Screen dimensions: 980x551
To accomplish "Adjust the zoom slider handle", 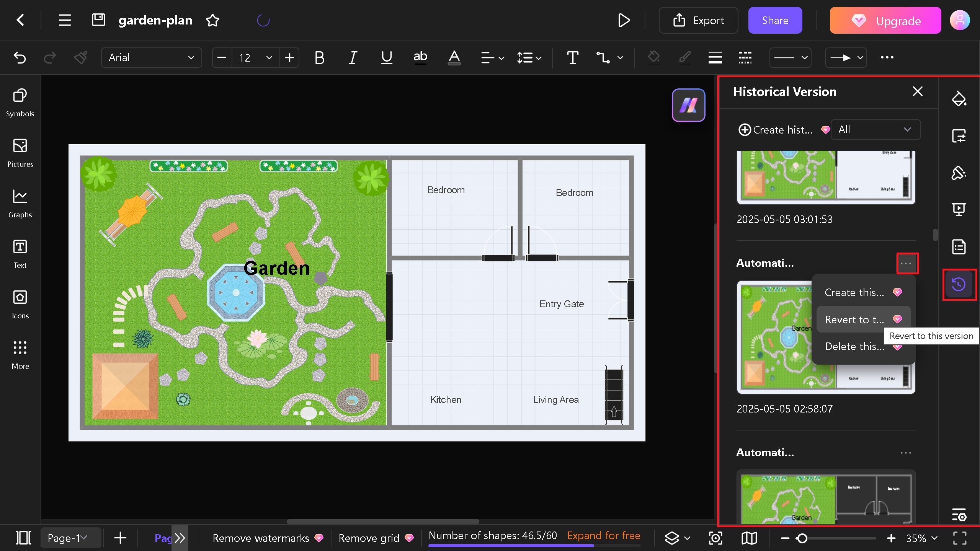I will 802,538.
